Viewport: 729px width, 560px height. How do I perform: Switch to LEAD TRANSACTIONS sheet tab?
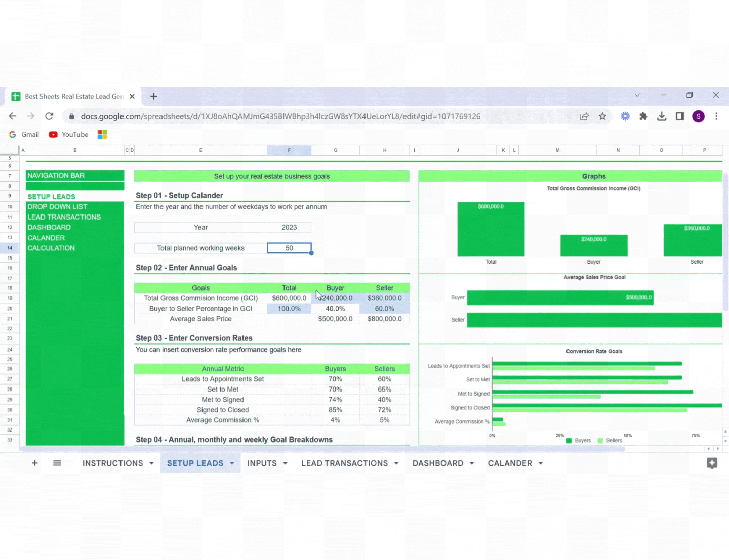pos(344,463)
